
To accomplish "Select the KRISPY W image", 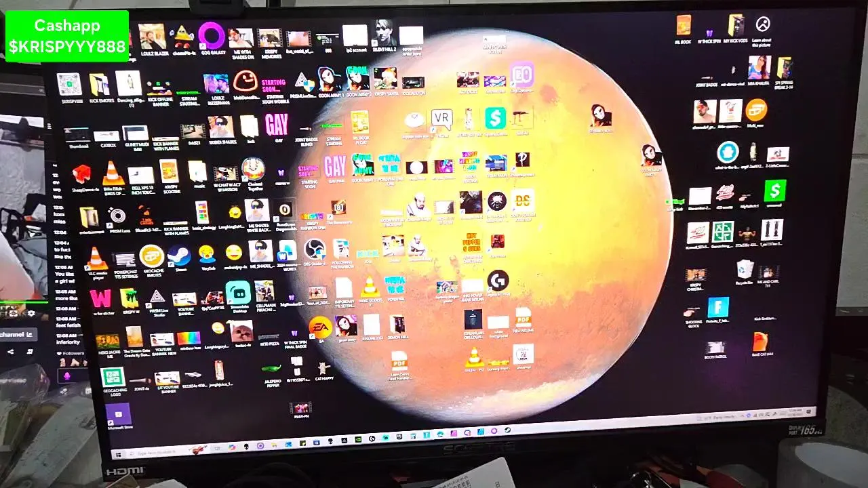I will (130, 302).
